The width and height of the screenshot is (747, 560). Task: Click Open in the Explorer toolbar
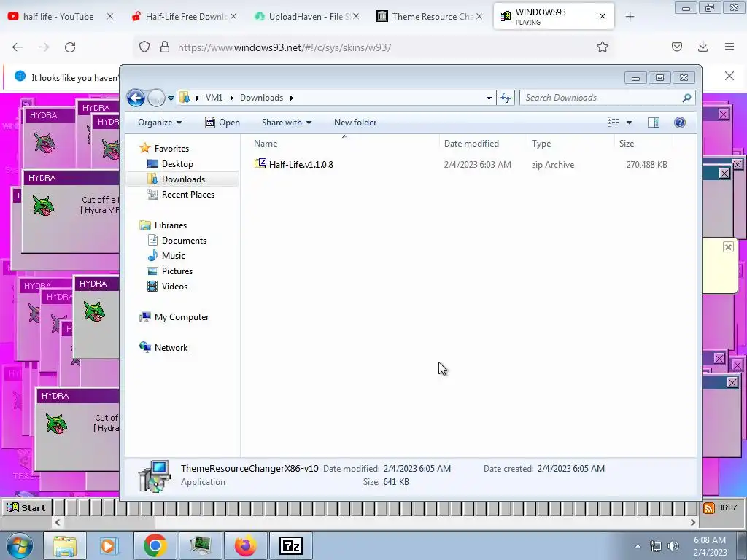[222, 122]
